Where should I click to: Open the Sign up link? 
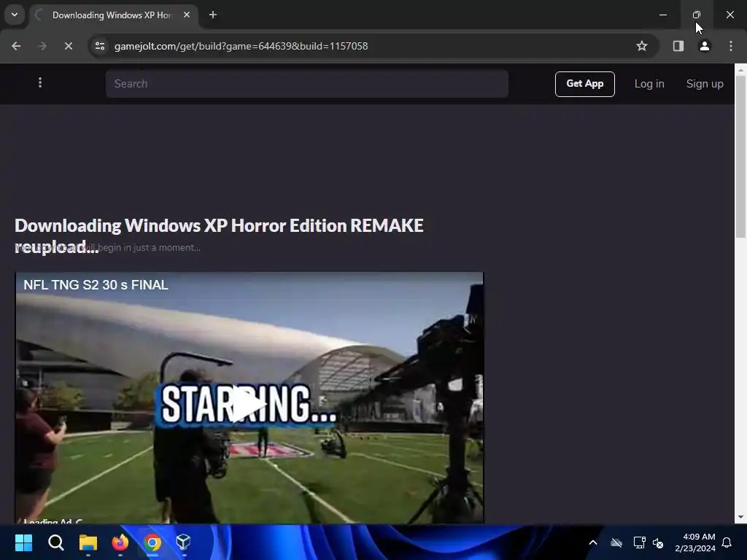(705, 84)
